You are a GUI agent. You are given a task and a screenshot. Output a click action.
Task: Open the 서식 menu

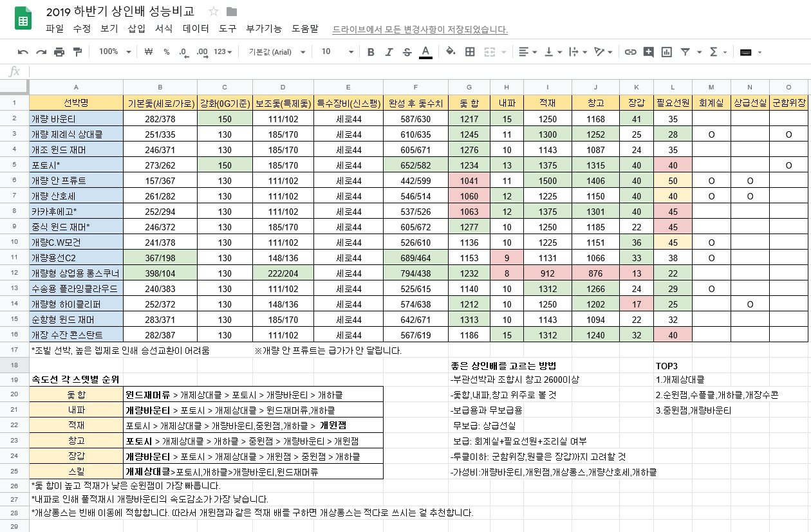point(164,29)
